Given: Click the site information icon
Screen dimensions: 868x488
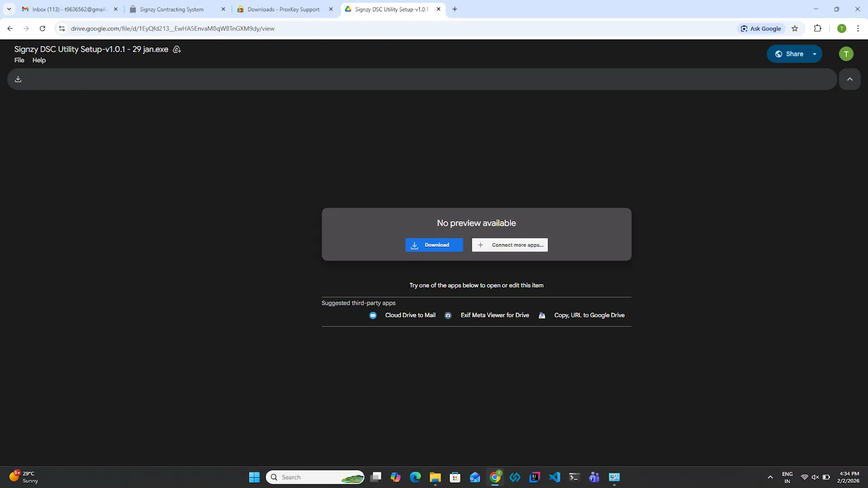Looking at the screenshot, I should (62, 29).
